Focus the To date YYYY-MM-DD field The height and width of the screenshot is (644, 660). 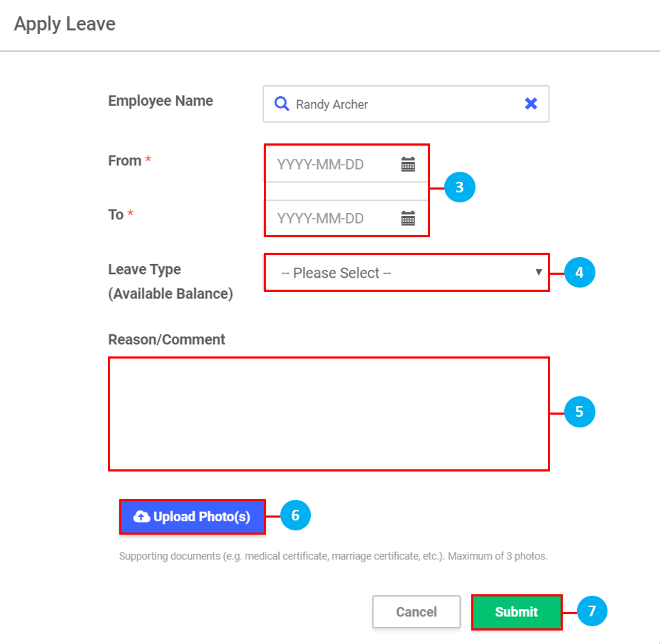tap(330, 218)
